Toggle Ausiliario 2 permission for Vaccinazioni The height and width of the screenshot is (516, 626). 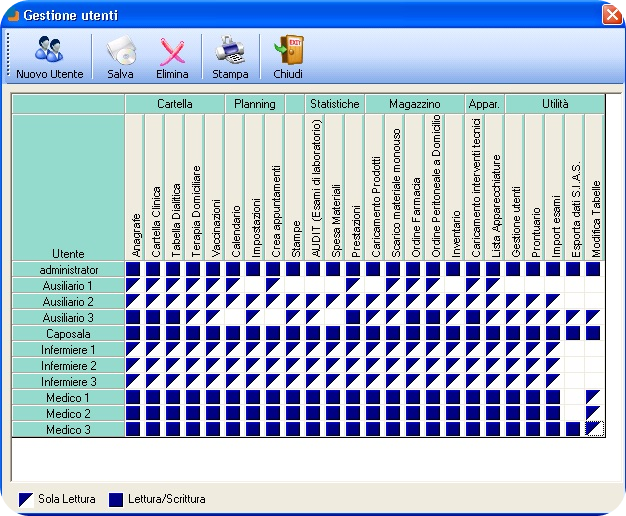(214, 301)
